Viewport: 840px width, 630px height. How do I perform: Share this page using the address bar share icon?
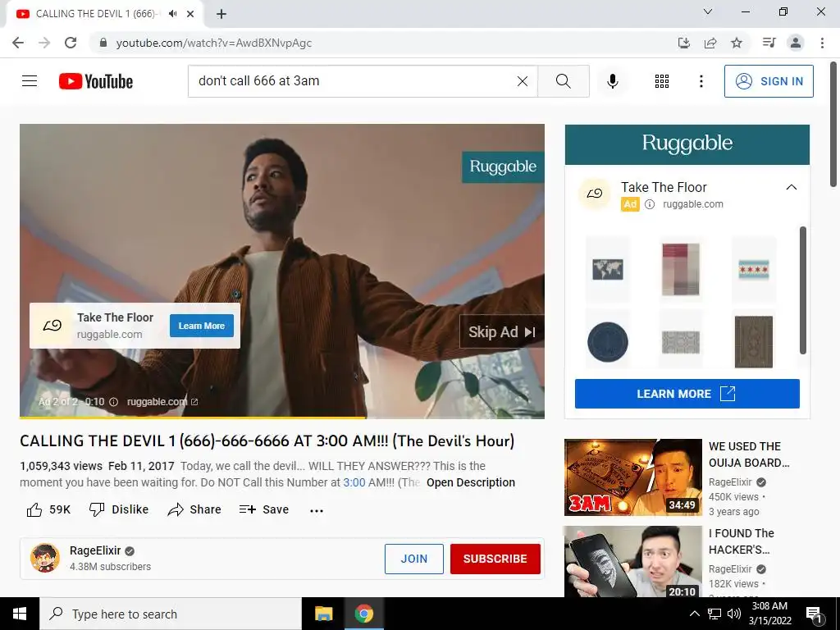click(x=710, y=43)
